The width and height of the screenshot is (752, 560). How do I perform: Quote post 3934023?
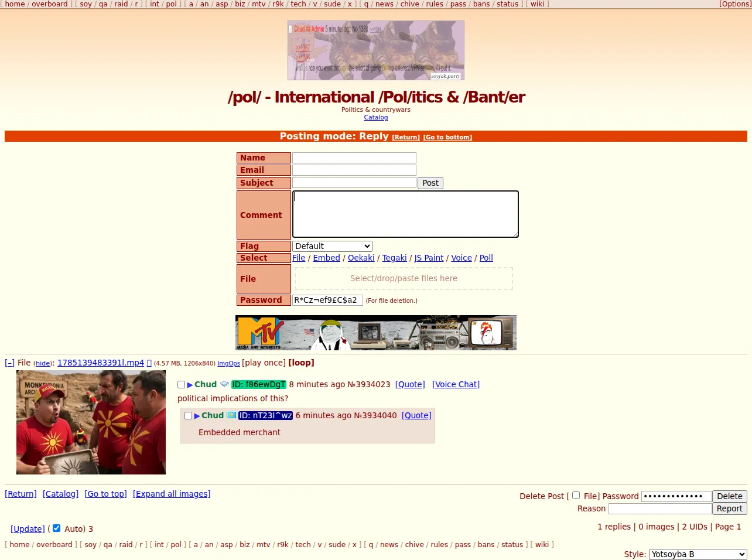(410, 385)
